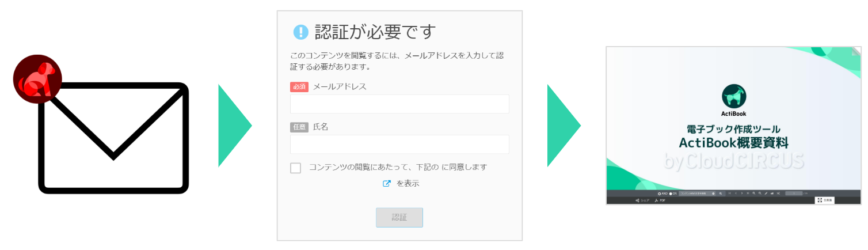The image size is (868, 250).
Task: Click the 氏名 input field
Action: [x=399, y=145]
